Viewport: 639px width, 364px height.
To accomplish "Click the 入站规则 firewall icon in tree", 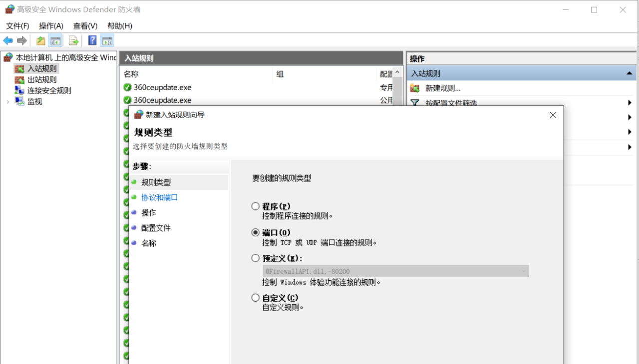I will [19, 69].
